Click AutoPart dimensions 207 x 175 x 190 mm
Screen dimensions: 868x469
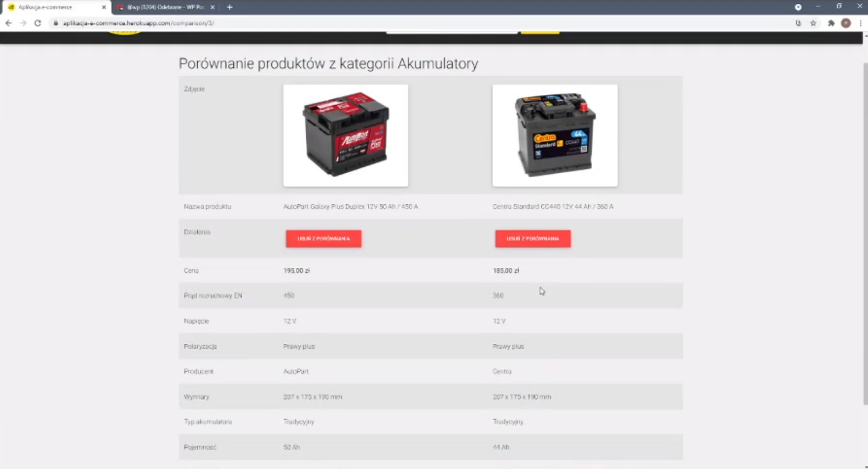[x=313, y=397]
